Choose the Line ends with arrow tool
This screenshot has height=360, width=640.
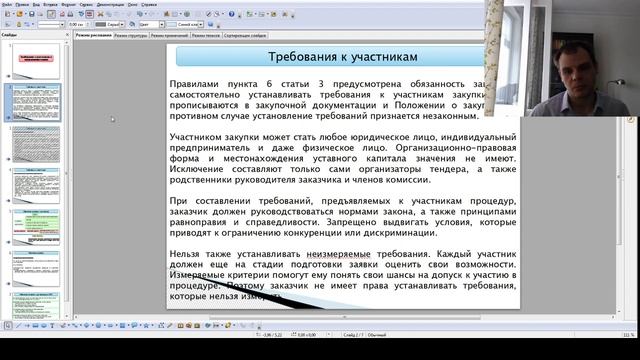coord(27,325)
